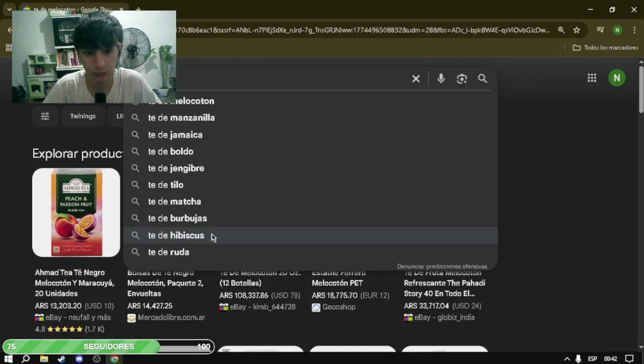Open Discord from the taskbar
644x364 pixels.
tap(79, 359)
